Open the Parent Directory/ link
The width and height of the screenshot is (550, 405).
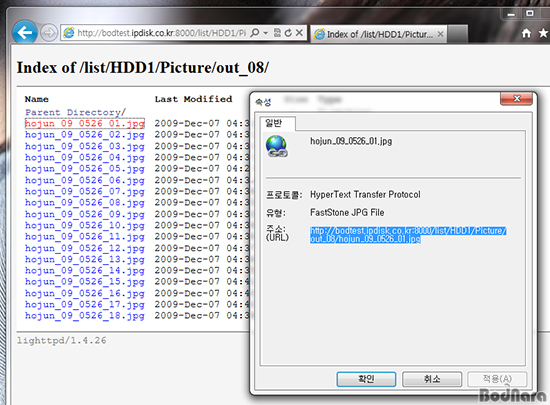pyautogui.click(x=75, y=112)
